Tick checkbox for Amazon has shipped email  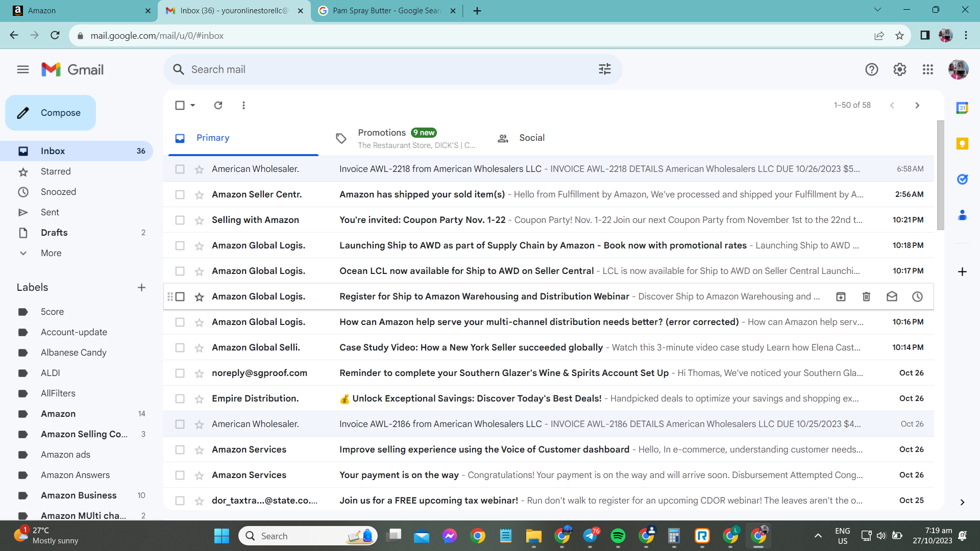[180, 194]
